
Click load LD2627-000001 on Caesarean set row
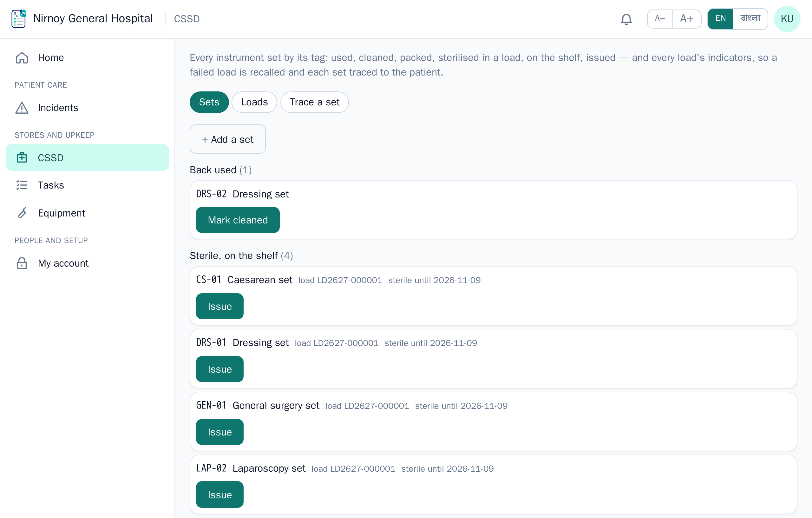pyautogui.click(x=340, y=280)
